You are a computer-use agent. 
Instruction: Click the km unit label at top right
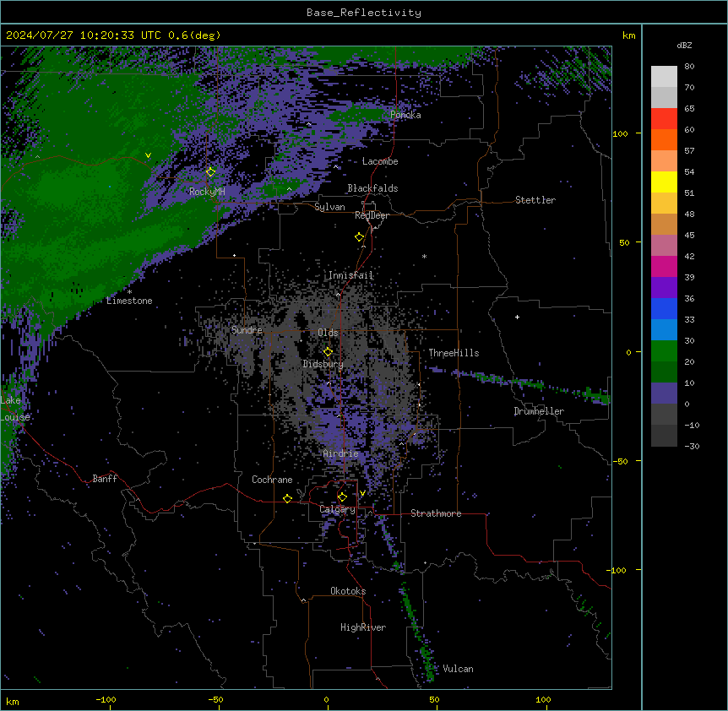[629, 35]
